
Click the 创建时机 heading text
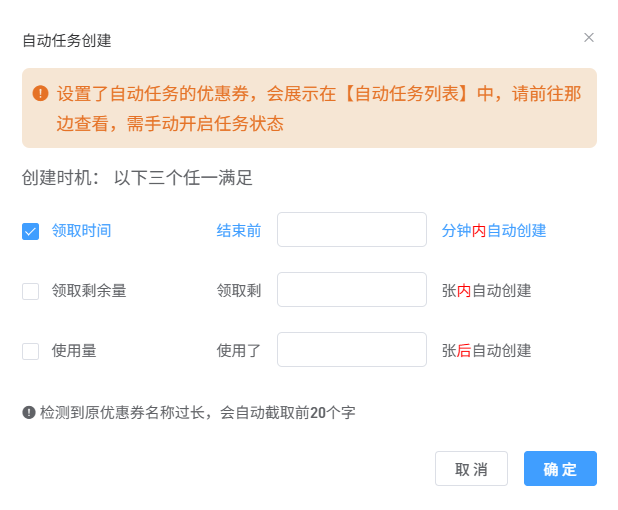coord(60,178)
